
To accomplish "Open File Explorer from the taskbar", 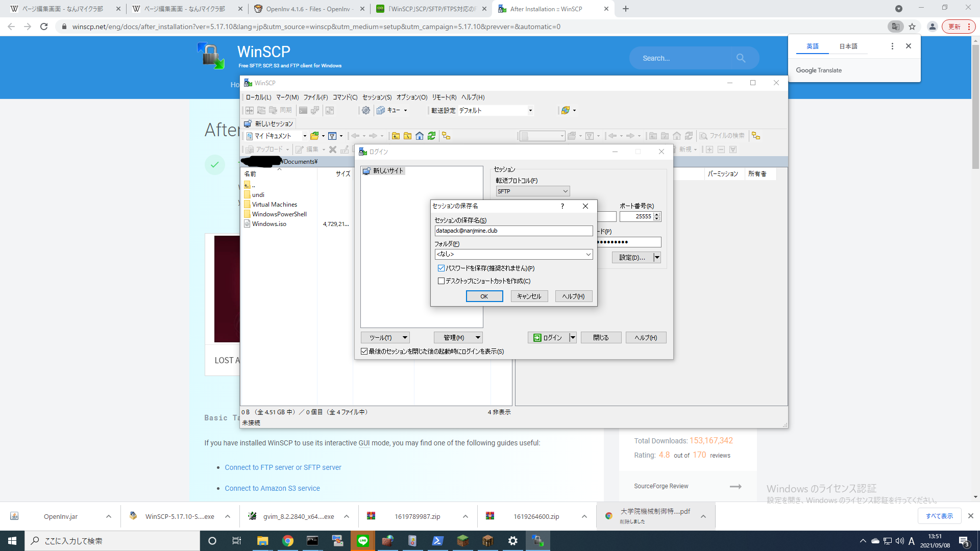I will tap(263, 541).
